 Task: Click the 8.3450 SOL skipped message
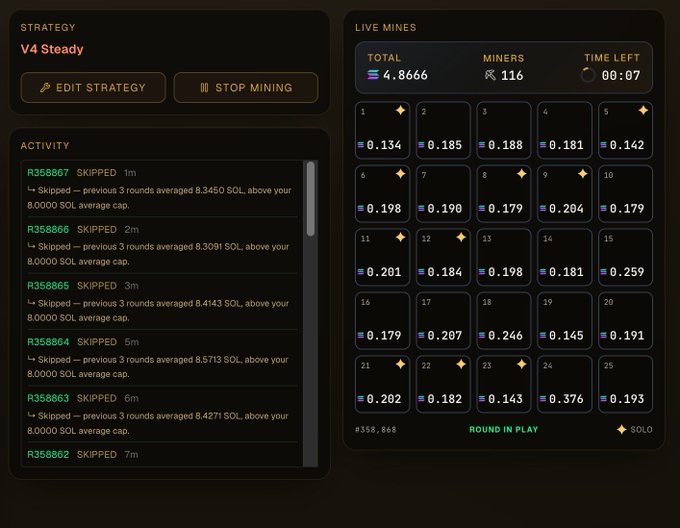point(159,198)
